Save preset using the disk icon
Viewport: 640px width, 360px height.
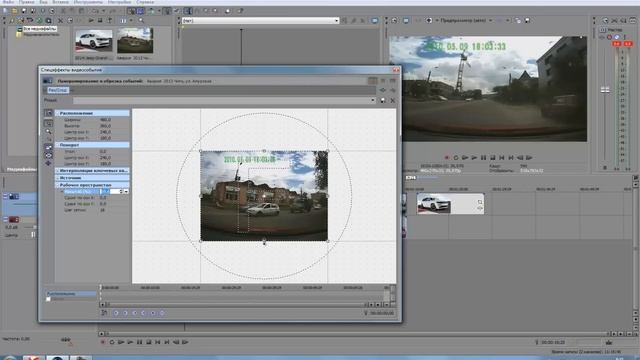click(383, 100)
